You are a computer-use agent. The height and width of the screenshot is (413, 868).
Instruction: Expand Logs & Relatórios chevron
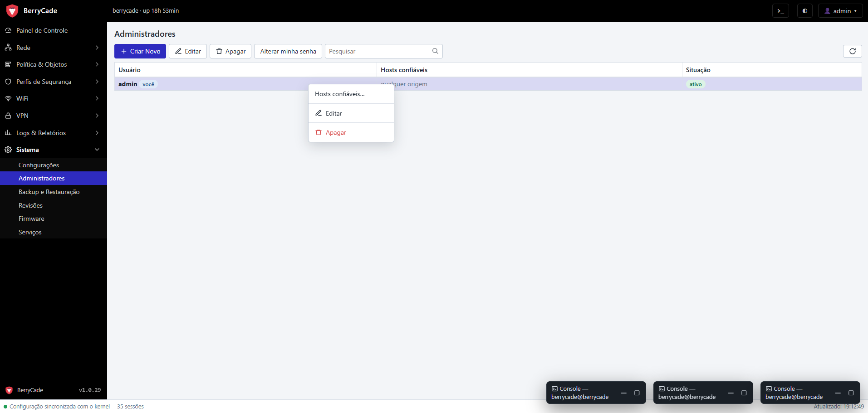click(x=97, y=133)
